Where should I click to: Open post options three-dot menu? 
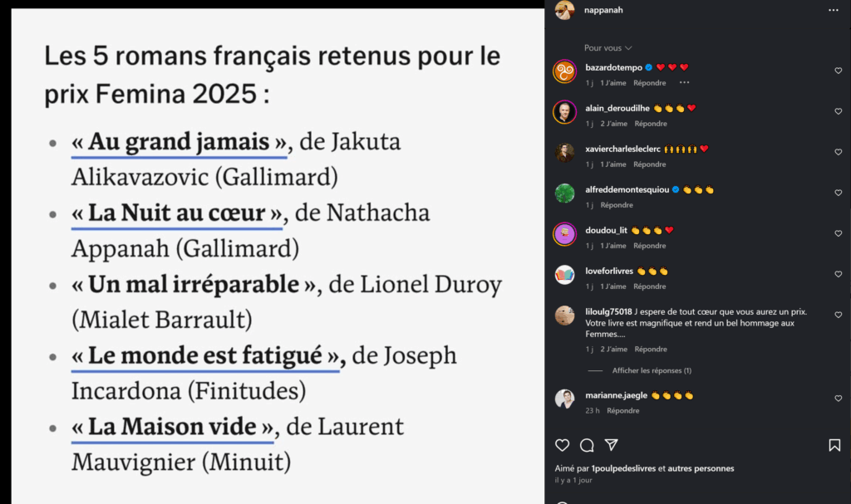834,10
